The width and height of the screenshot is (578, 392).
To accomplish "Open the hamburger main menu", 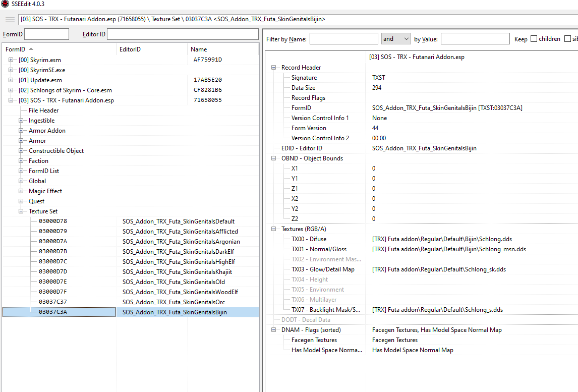I will tap(10, 20).
